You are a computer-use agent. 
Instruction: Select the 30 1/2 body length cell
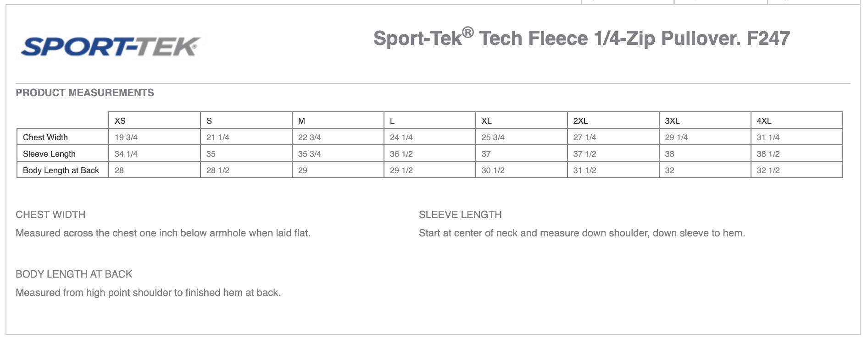click(522, 170)
